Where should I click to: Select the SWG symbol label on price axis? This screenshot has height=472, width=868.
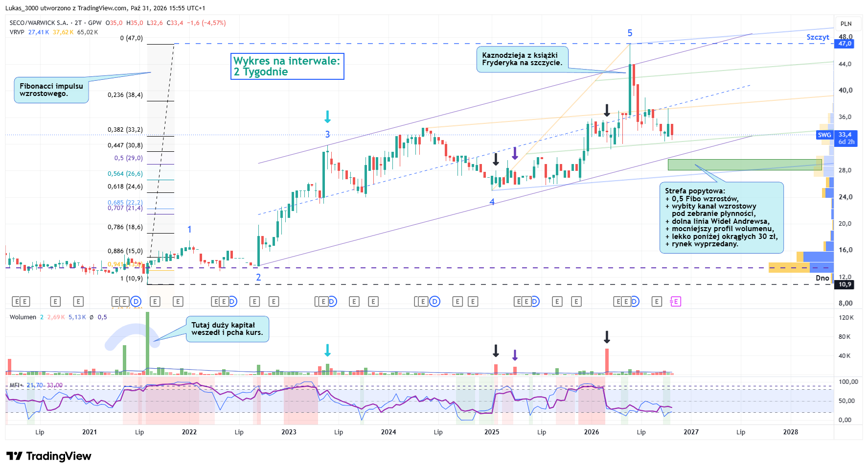824,135
